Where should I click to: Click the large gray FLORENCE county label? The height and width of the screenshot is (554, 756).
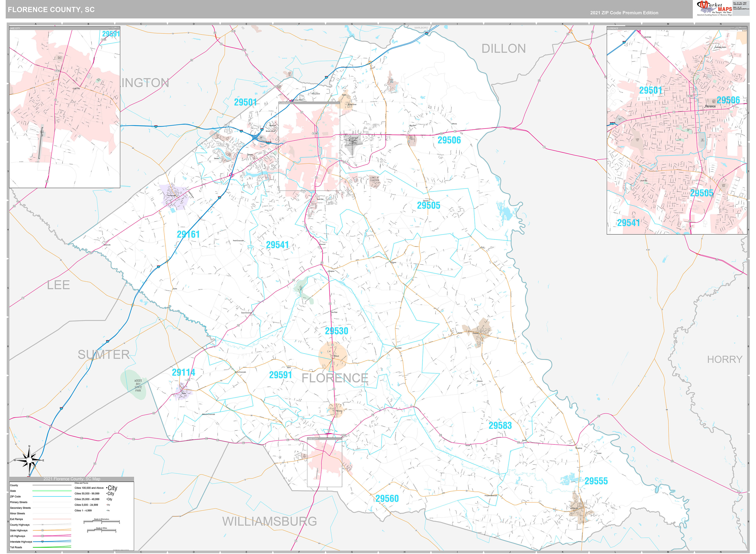coord(335,378)
